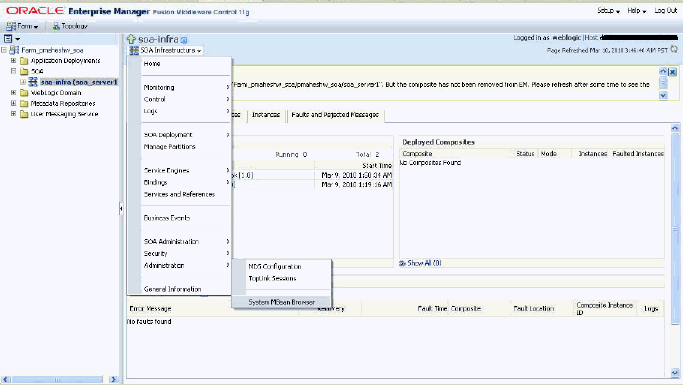Click the Show All composites icon
This screenshot has width=683, height=385.
click(x=402, y=263)
